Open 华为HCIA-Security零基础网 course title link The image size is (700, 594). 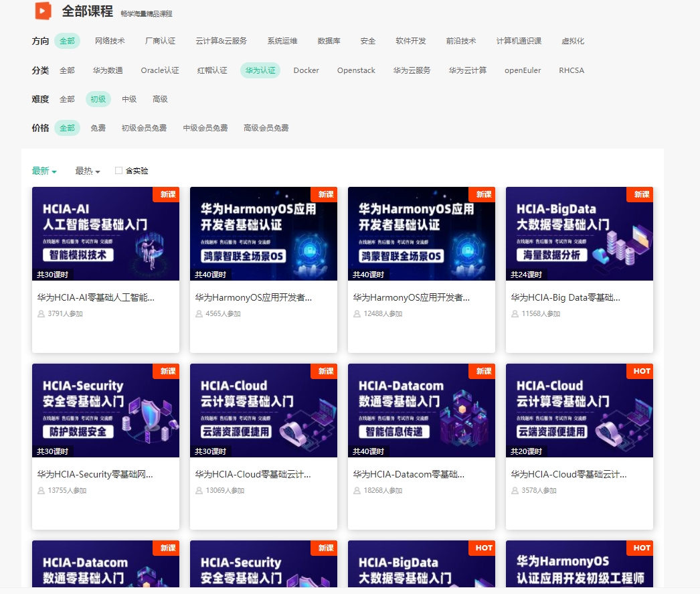coord(95,474)
